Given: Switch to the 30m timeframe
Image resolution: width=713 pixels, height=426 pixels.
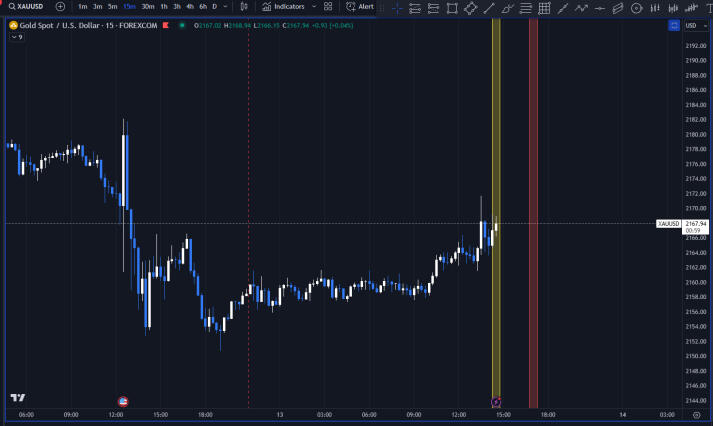Looking at the screenshot, I should pyautogui.click(x=147, y=6).
